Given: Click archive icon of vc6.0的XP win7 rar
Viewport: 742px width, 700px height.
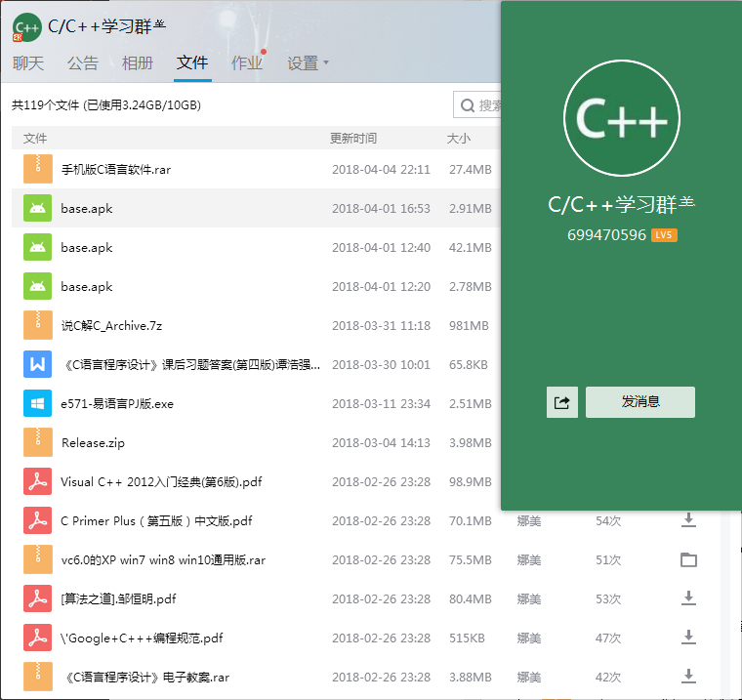Looking at the screenshot, I should [x=38, y=559].
